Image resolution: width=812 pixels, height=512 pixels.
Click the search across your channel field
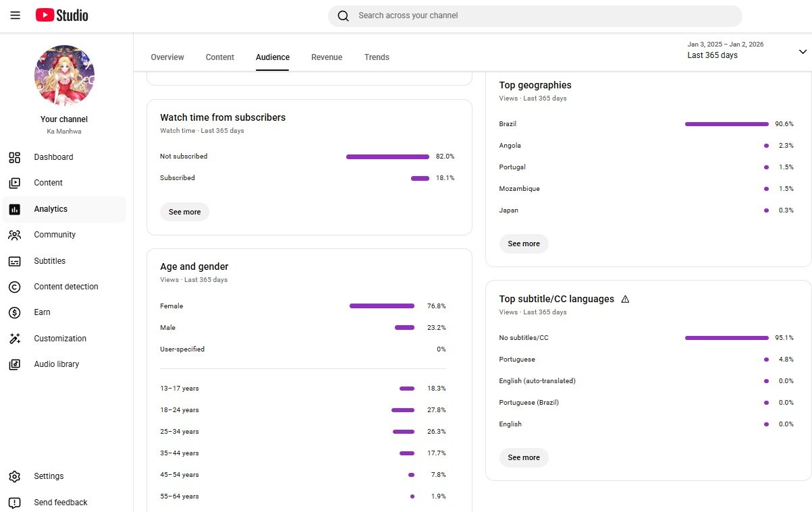point(540,16)
